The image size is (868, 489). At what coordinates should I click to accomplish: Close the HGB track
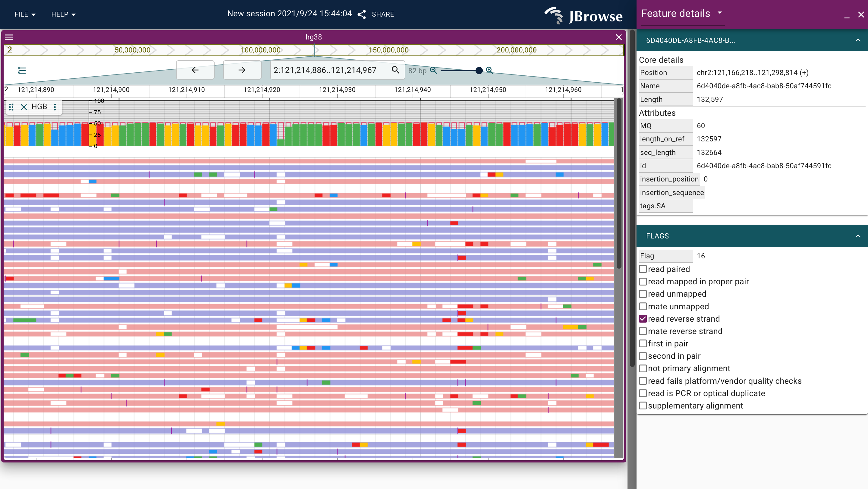pos(24,107)
